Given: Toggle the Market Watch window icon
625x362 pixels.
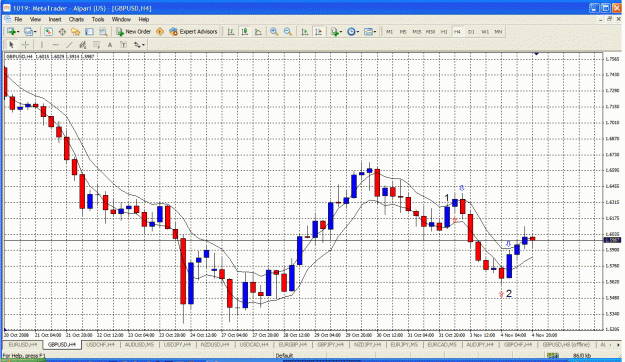Looking at the screenshot, I should (x=48, y=31).
